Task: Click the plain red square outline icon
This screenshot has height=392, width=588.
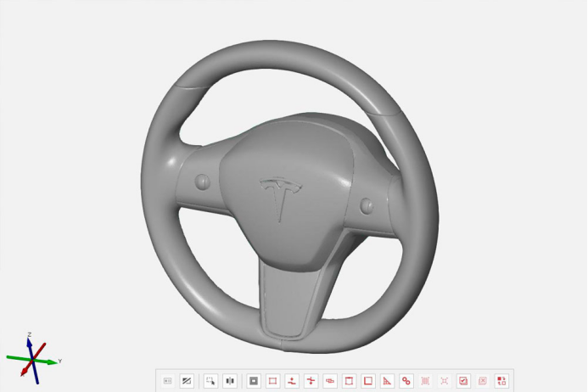Action: [x=368, y=381]
